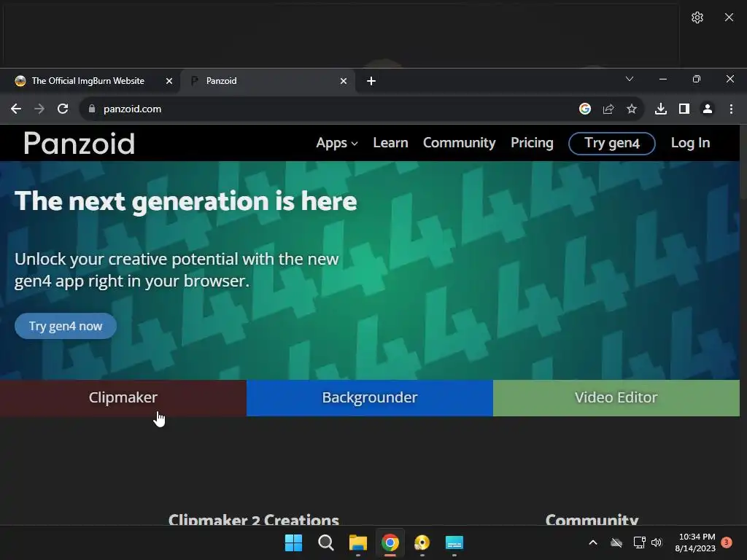Click the cloud sync tray icon
This screenshot has height=560, width=747.
616,542
